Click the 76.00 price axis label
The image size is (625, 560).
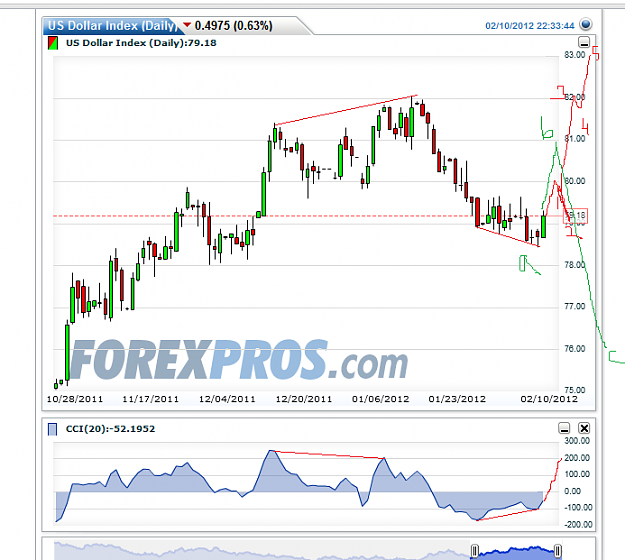coord(575,349)
